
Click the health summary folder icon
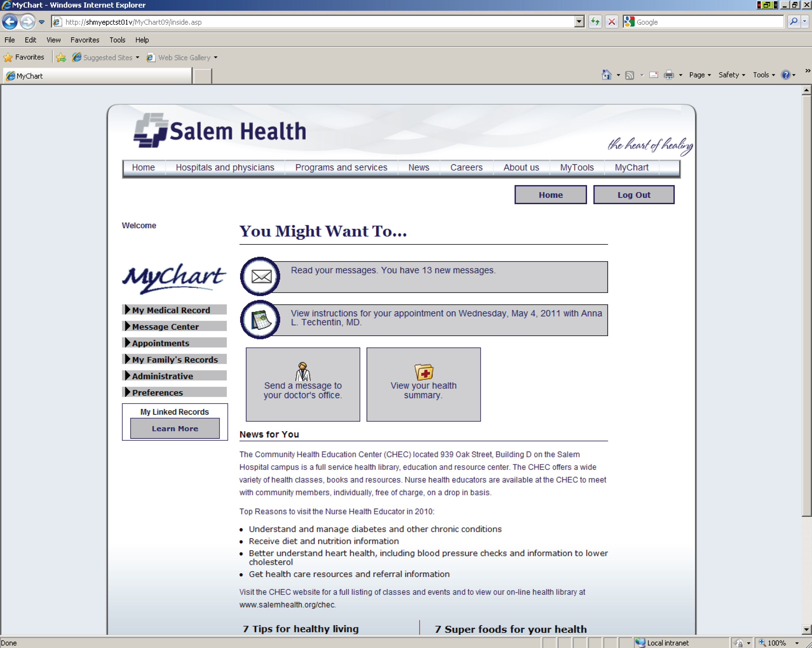tap(423, 372)
